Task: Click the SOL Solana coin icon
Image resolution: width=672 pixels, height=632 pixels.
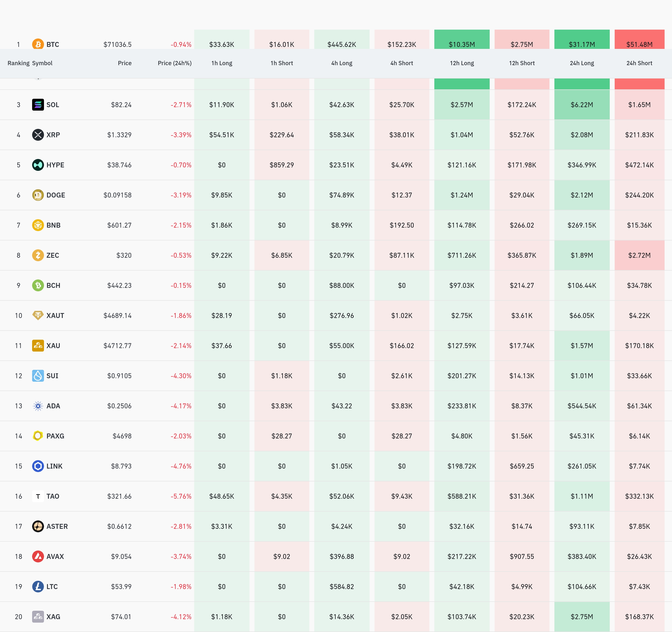Action: coord(38,105)
